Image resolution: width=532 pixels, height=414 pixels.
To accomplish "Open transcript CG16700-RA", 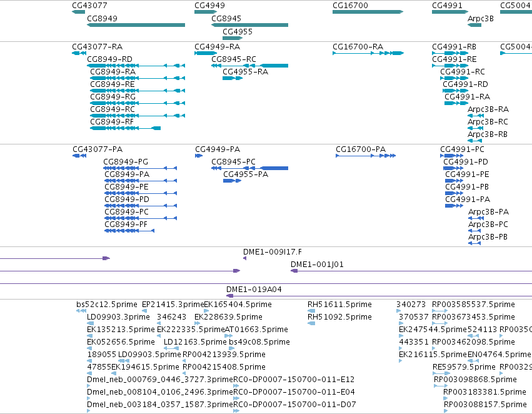I will [358, 47].
